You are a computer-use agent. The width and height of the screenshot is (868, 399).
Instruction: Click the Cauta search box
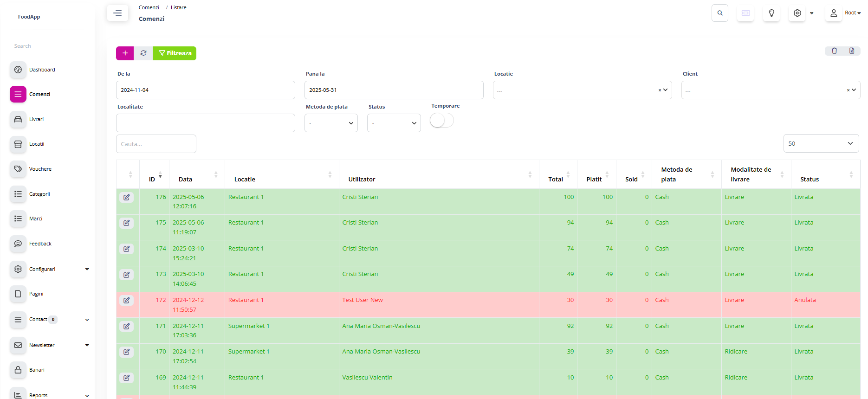pos(156,144)
